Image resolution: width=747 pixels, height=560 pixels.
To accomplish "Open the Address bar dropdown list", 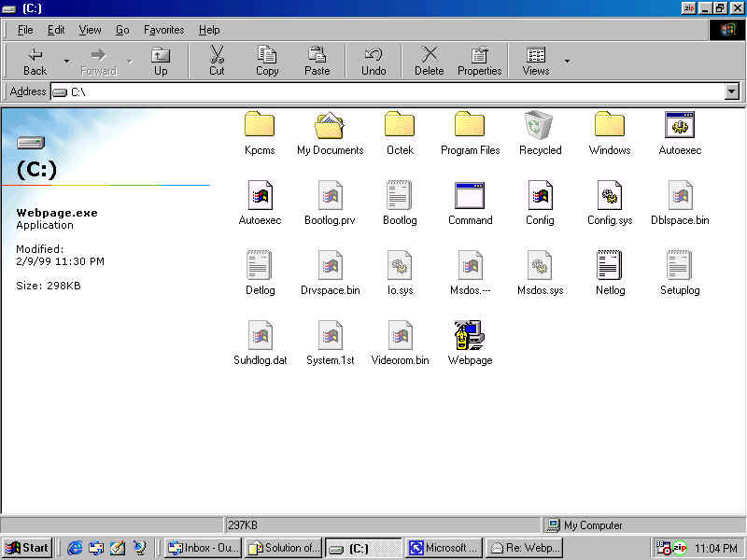I will (731, 91).
